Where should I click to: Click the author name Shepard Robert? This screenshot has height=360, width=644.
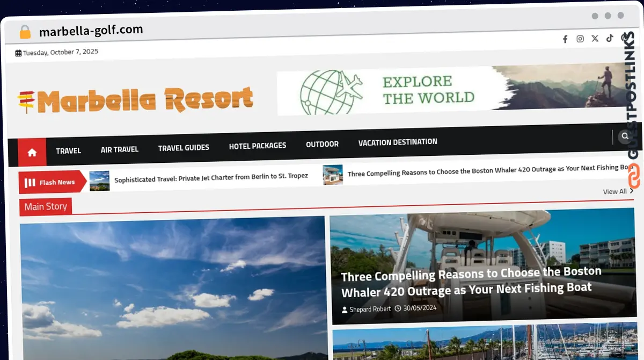coord(370,309)
